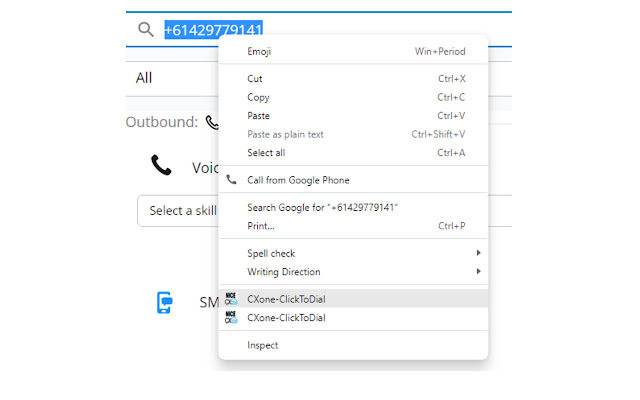Choose Copy from the context menu
Image resolution: width=640 pixels, height=400 pixels.
259,98
